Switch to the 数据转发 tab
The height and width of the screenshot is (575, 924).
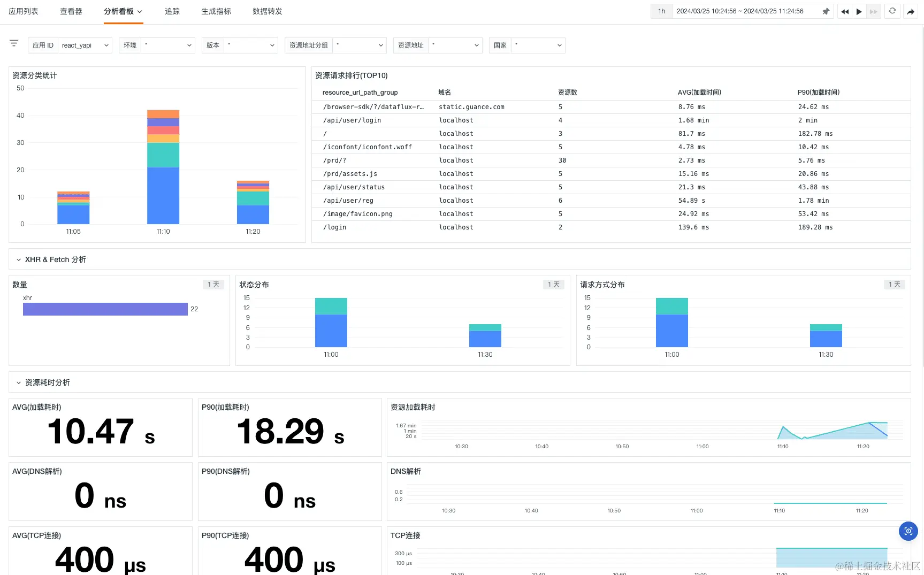coord(268,11)
